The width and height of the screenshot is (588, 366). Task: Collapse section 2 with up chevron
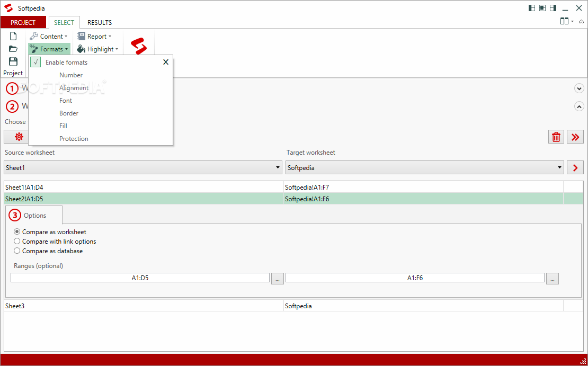579,106
